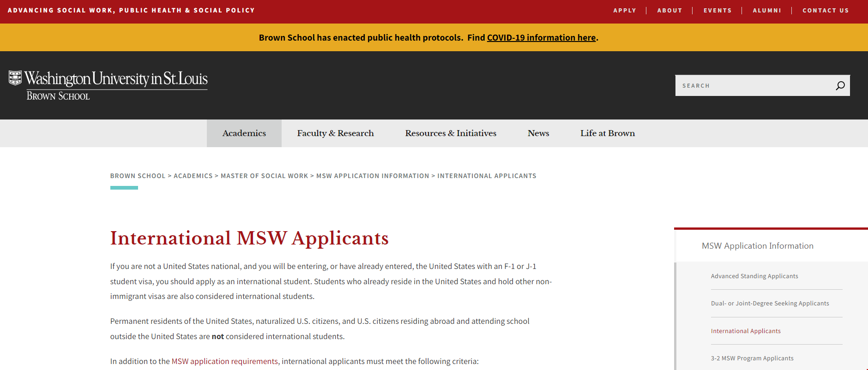
Task: Go to the About page
Action: pos(669,11)
